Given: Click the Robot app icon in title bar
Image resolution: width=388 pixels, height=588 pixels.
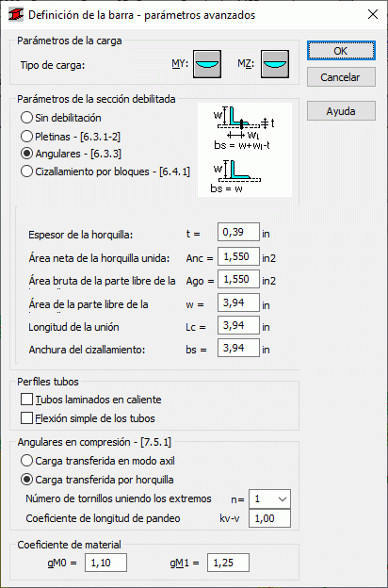Looking at the screenshot, I should (x=16, y=15).
